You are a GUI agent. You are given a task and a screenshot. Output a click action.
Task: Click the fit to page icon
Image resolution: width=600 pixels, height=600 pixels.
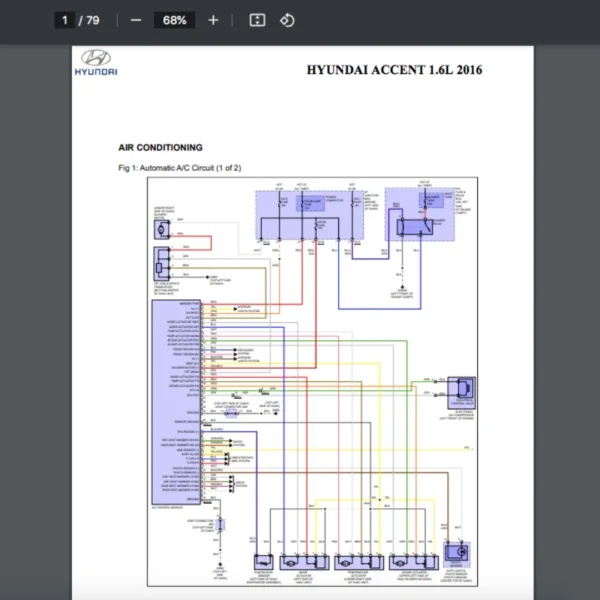257,20
